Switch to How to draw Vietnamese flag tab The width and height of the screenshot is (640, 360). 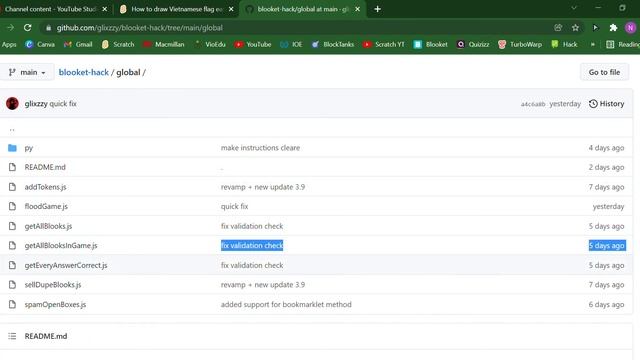coord(176,9)
